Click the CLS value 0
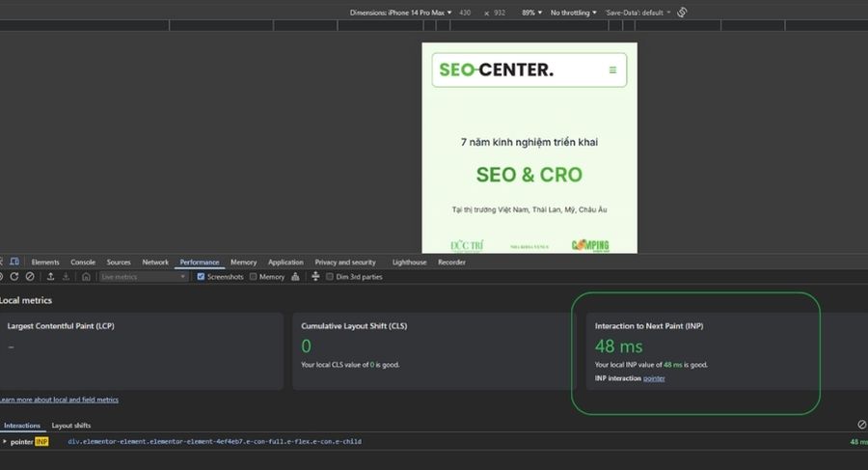The width and height of the screenshot is (868, 470). [x=306, y=346]
